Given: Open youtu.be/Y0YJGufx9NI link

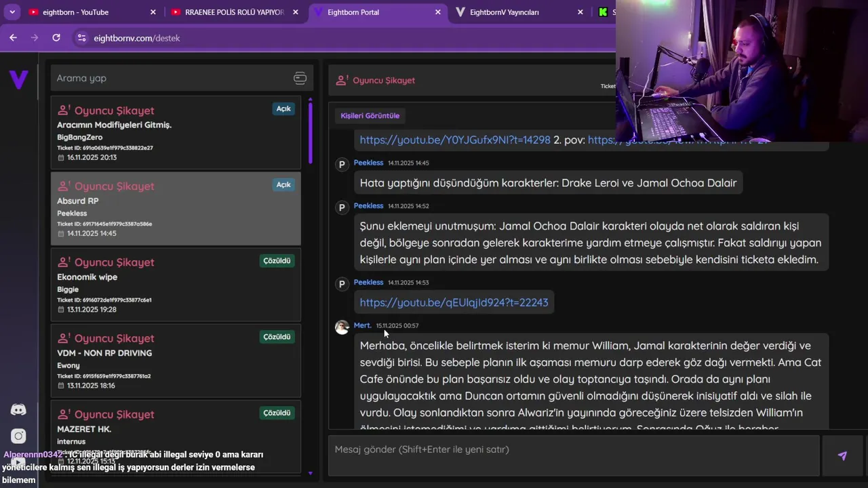Looking at the screenshot, I should click(x=455, y=140).
